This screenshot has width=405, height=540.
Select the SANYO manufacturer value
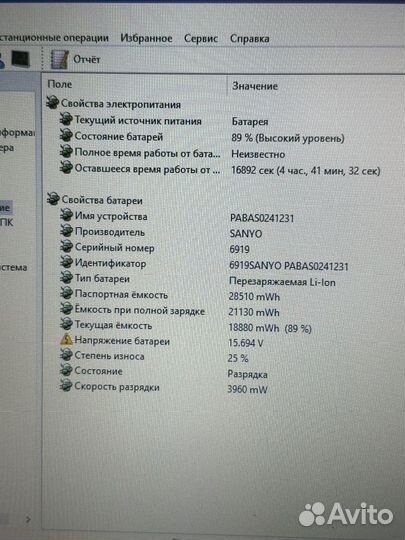246,233
